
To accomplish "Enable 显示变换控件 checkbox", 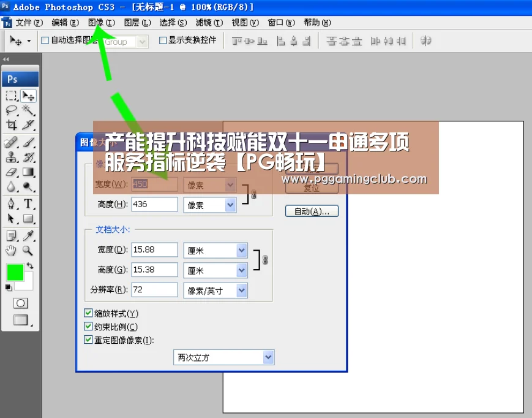I will point(163,40).
